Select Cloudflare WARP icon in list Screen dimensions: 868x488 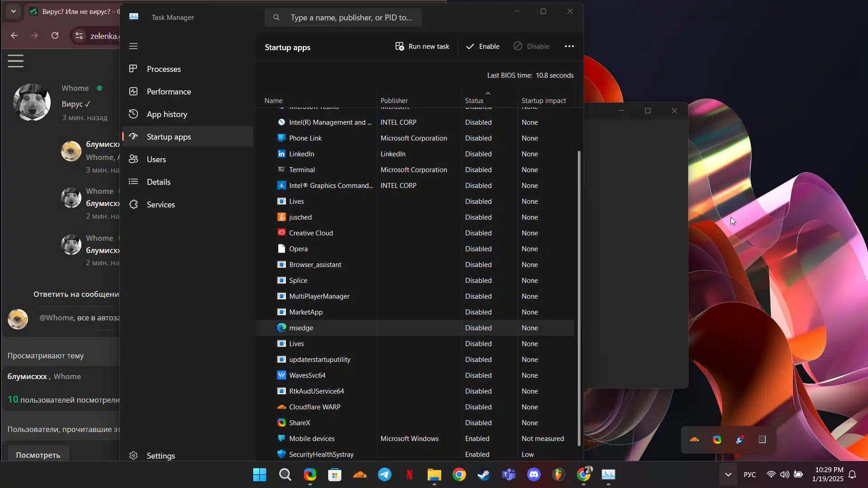tap(282, 407)
